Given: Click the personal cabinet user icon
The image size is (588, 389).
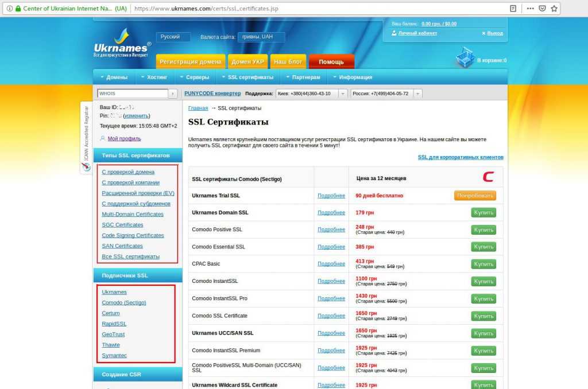Looking at the screenshot, I should click(394, 33).
